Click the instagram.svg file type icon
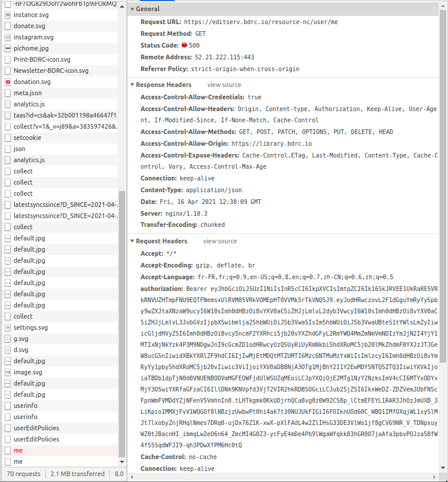448x482 pixels. (8, 37)
